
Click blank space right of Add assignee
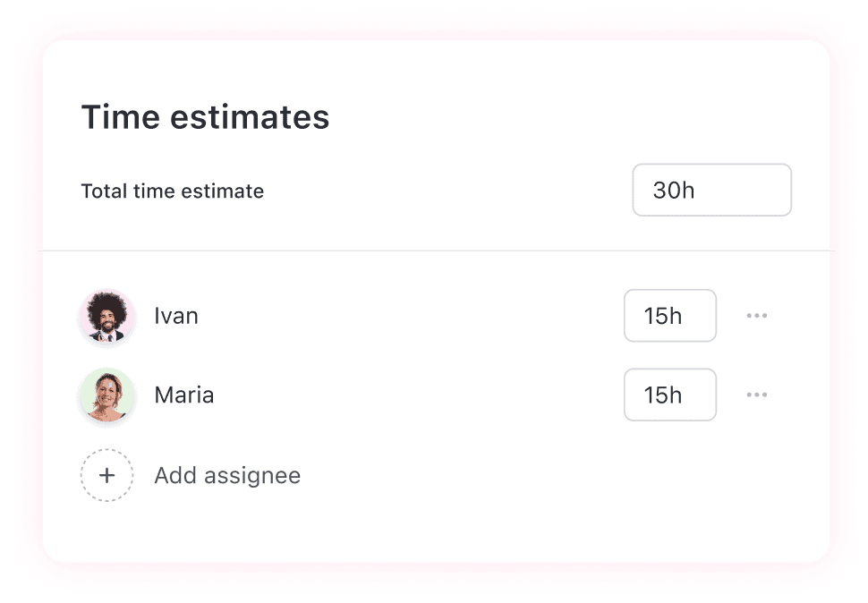click(537, 475)
